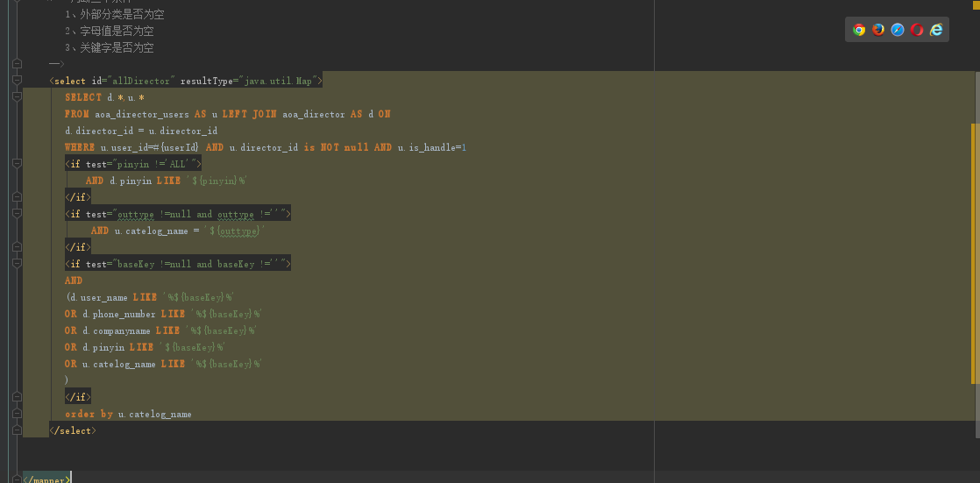Collapse the allDirector select block
Screen dimensions: 980x483
(x=17, y=81)
